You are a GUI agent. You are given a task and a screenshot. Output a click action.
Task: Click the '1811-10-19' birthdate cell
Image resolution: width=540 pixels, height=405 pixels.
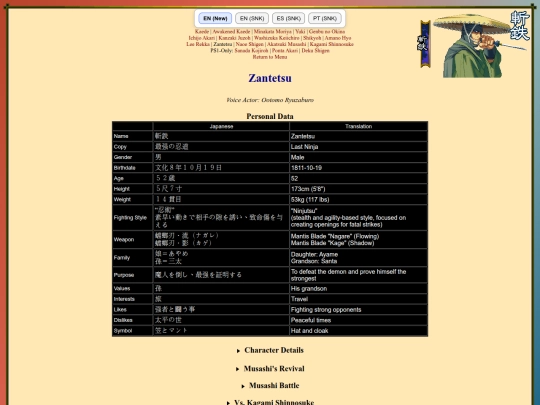[359, 168]
